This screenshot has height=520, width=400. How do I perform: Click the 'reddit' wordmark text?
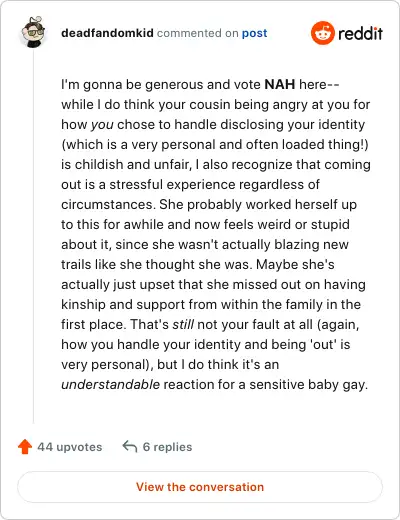360,33
